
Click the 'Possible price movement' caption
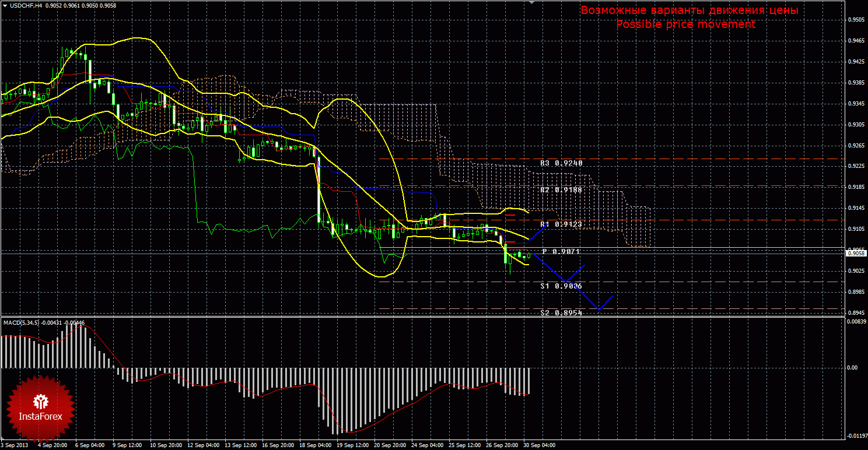coord(685,24)
